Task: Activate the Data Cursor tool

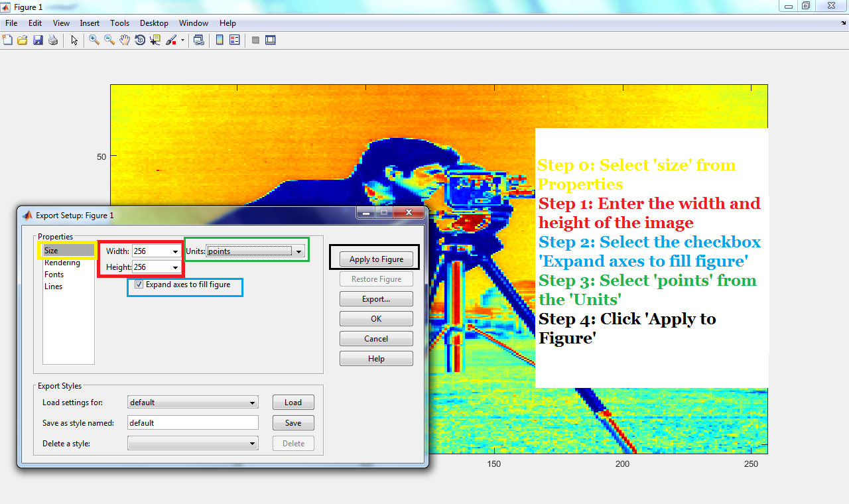Action: [155, 40]
